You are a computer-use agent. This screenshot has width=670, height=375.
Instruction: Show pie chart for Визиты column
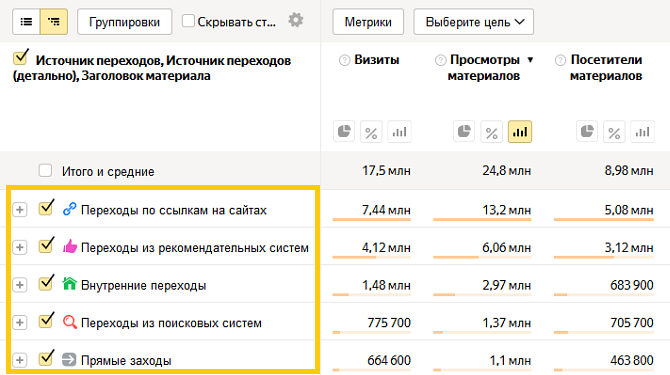(344, 132)
